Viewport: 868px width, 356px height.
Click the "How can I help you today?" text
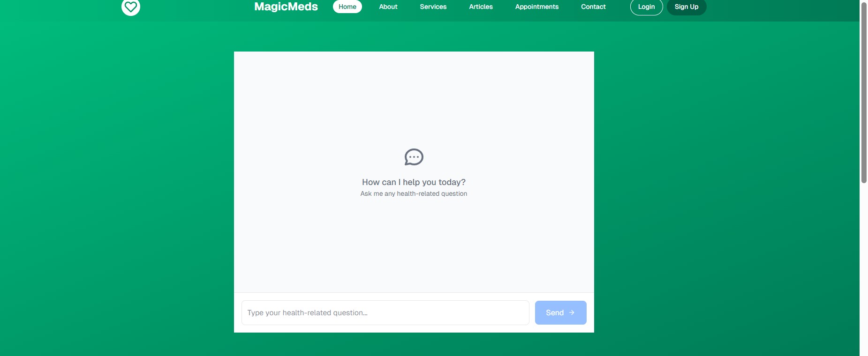click(414, 182)
